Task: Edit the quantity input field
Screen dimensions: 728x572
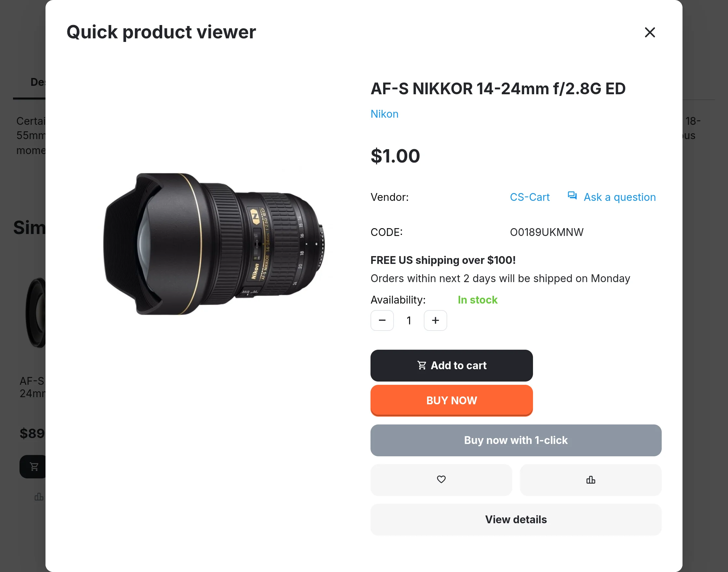Action: coord(409,320)
